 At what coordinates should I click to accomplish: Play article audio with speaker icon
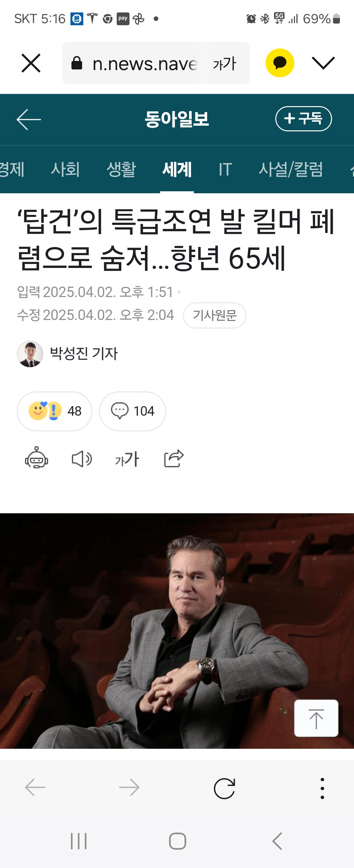click(82, 459)
